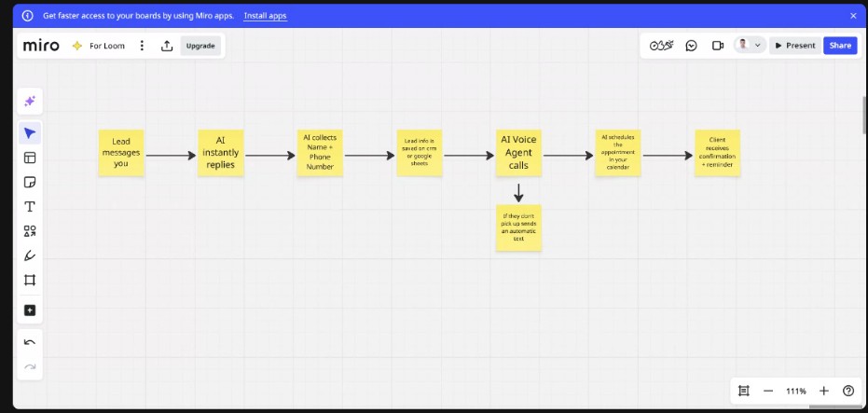Click the undo arrow
This screenshot has height=413, width=868.
[30, 342]
